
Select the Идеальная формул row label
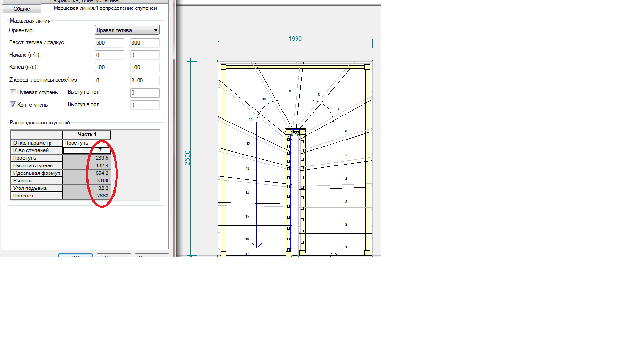pos(37,173)
